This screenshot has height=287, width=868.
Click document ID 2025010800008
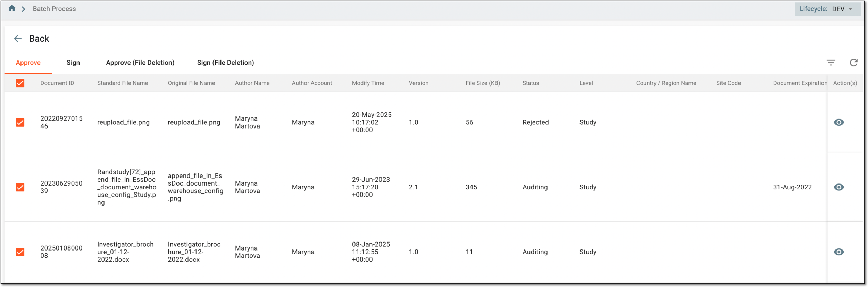click(61, 252)
